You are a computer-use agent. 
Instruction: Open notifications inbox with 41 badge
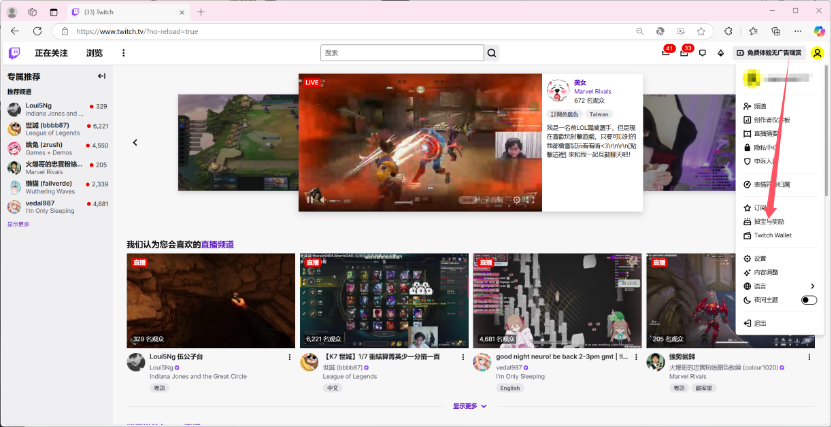coord(666,52)
